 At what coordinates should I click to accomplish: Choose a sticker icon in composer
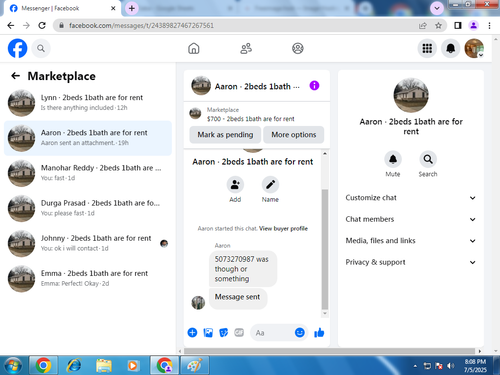[x=224, y=332]
